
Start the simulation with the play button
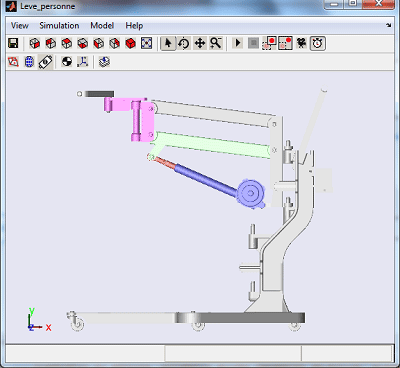coord(238,43)
